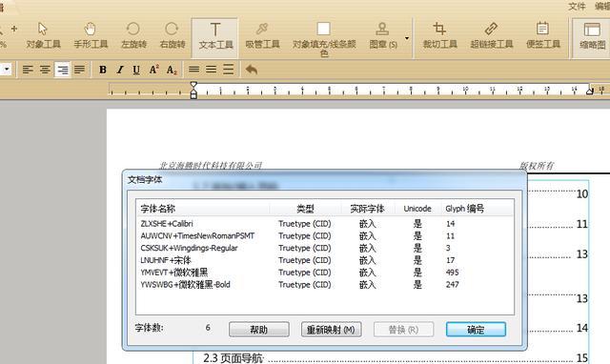This screenshot has width=610, height=364.
Task: Toggle underline text formatting
Action: [136, 70]
